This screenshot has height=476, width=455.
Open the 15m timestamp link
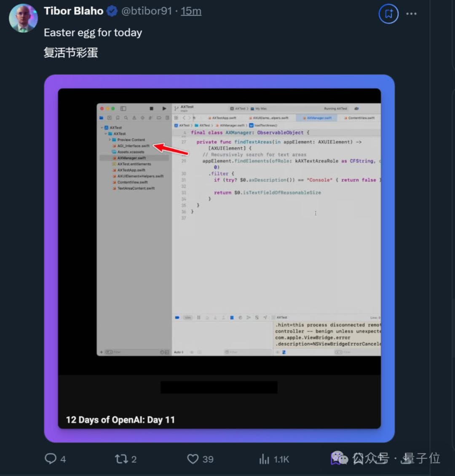pyautogui.click(x=191, y=11)
